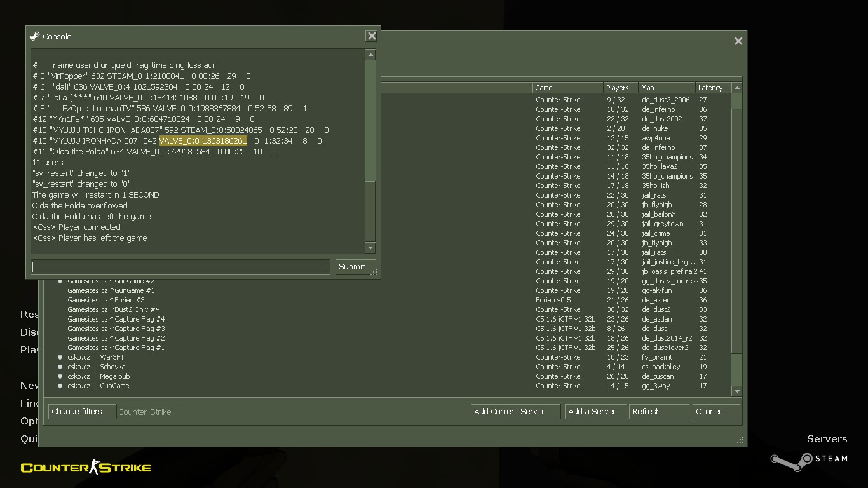The height and width of the screenshot is (488, 868).
Task: Click the Console window resize grip
Action: click(375, 273)
